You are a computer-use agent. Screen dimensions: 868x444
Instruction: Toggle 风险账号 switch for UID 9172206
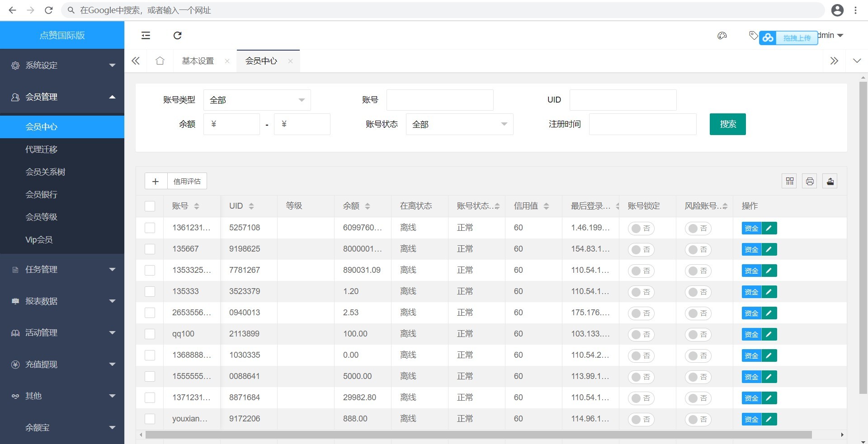coord(698,419)
